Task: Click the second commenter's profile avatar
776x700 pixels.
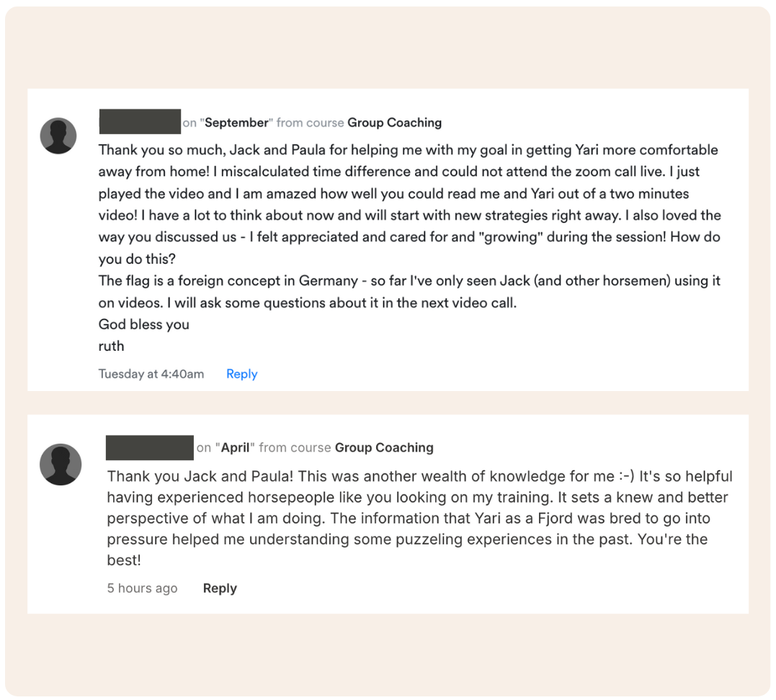Action: pos(61,465)
